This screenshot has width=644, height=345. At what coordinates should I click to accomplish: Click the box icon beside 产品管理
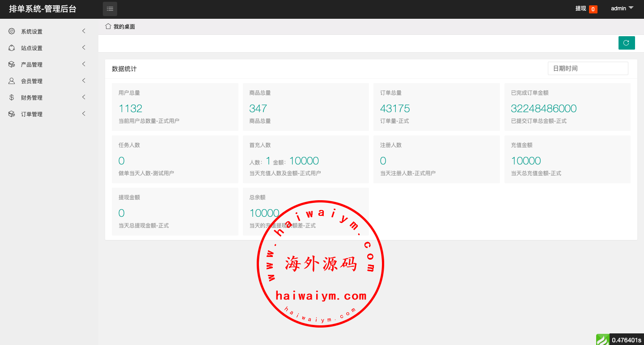12,64
